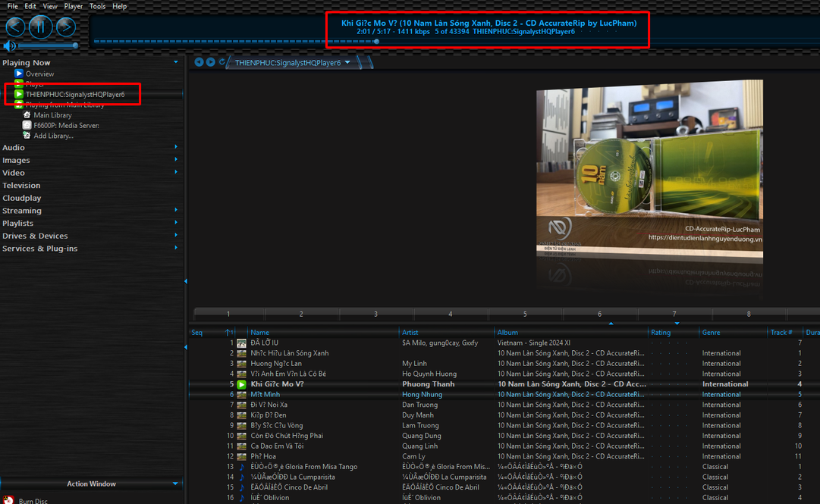Viewport: 820px width, 504px height.
Task: Click the note icon of Cinco De Abril
Action: pyautogui.click(x=241, y=487)
